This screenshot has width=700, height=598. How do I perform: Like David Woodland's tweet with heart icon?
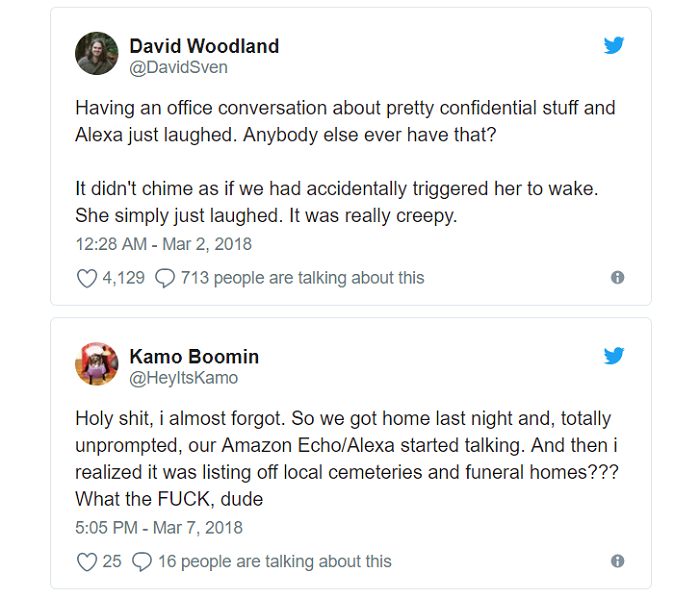pos(87,278)
